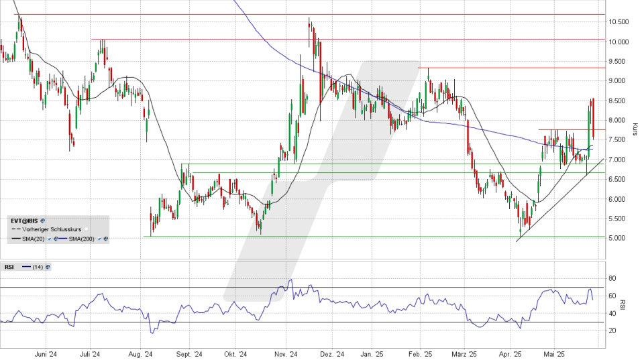The width and height of the screenshot is (644, 362).
Task: Click the SMA(20) legend label
Action: coord(34,239)
